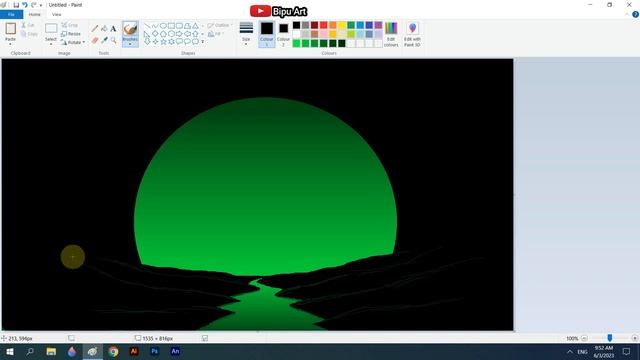Choose the Rectangle shape
This screenshot has height=360, width=640.
171,26
